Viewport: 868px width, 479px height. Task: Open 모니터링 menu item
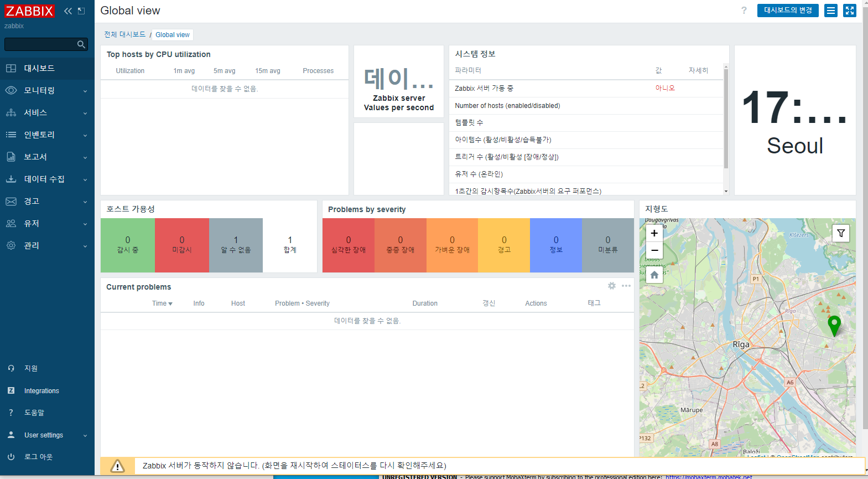coord(47,90)
